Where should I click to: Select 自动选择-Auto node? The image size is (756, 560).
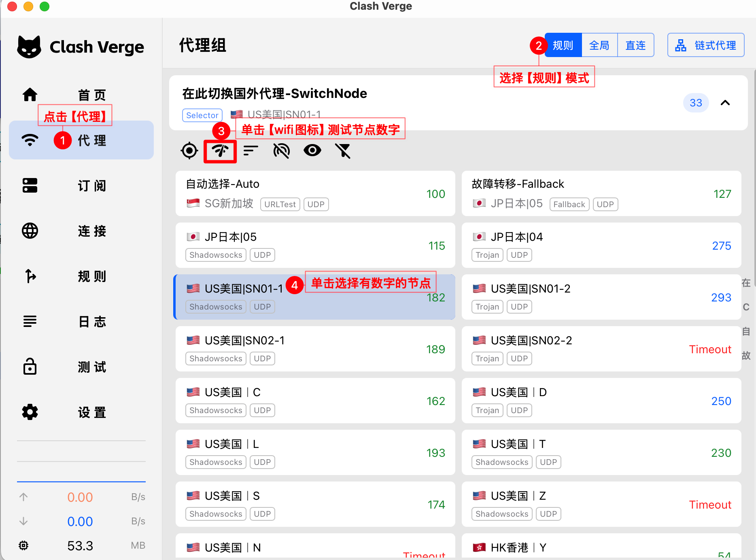point(315,193)
